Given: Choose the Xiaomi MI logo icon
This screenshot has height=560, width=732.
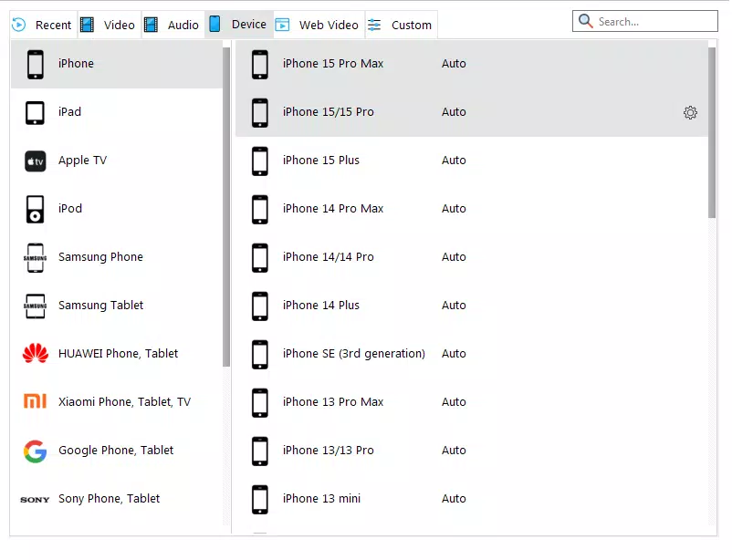Looking at the screenshot, I should [x=35, y=401].
